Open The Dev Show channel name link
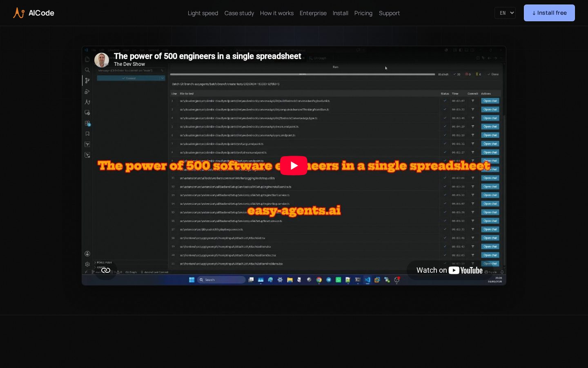Screen dimensions: 588x368 pyautogui.click(x=129, y=64)
